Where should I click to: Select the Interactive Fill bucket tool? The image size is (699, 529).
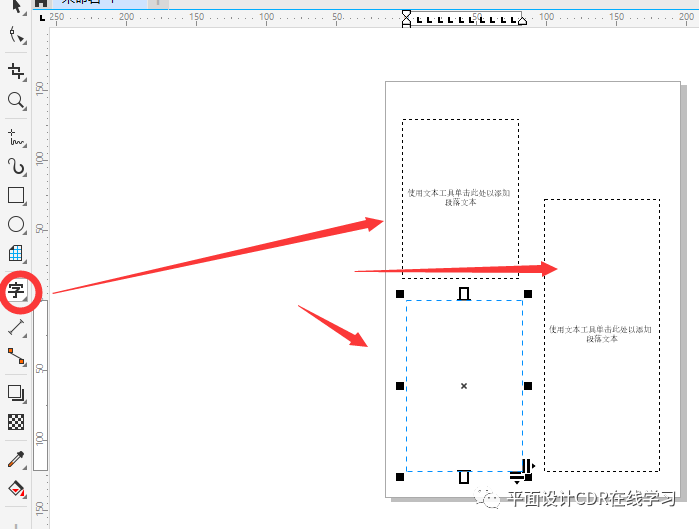coord(16,489)
